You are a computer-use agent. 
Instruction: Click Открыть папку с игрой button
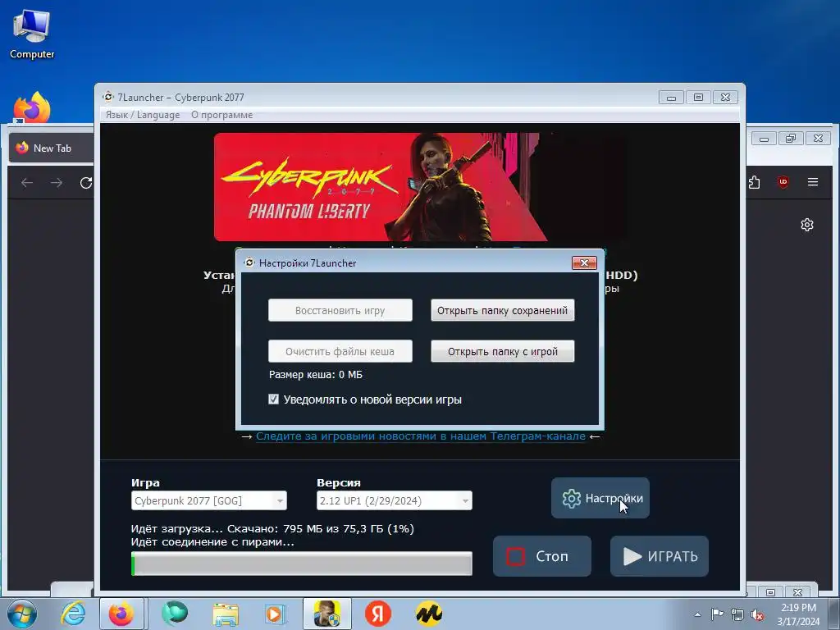[x=503, y=351]
